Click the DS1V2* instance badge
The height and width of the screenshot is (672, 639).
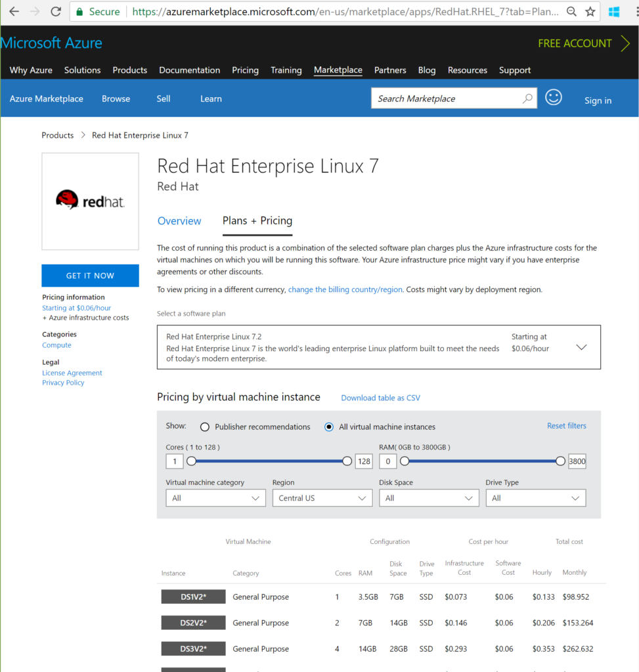tap(194, 597)
